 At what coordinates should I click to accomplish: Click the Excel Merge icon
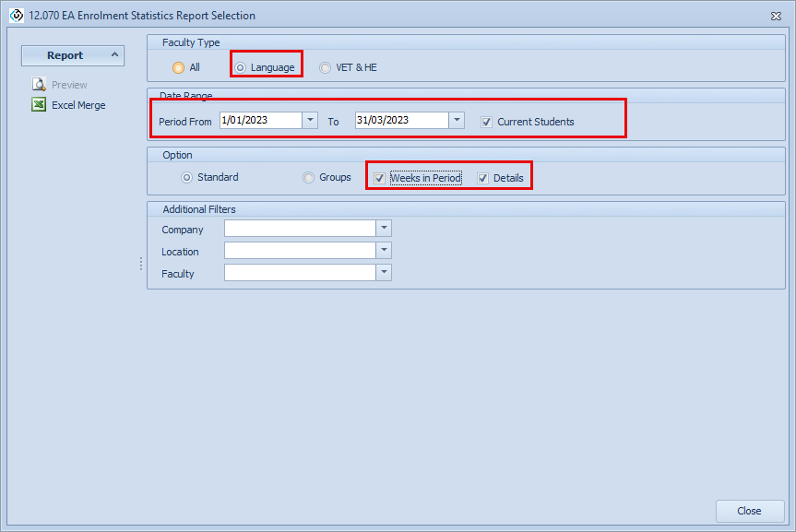[x=40, y=105]
